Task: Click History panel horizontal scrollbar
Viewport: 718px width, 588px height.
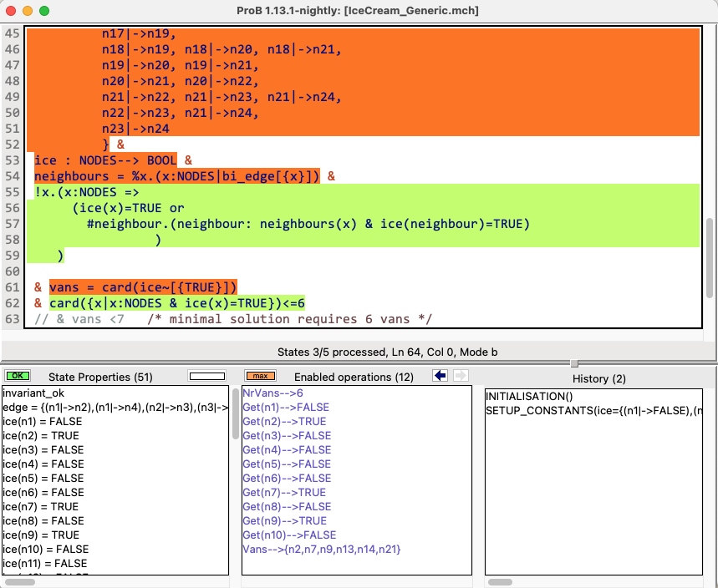Action: tap(501, 582)
